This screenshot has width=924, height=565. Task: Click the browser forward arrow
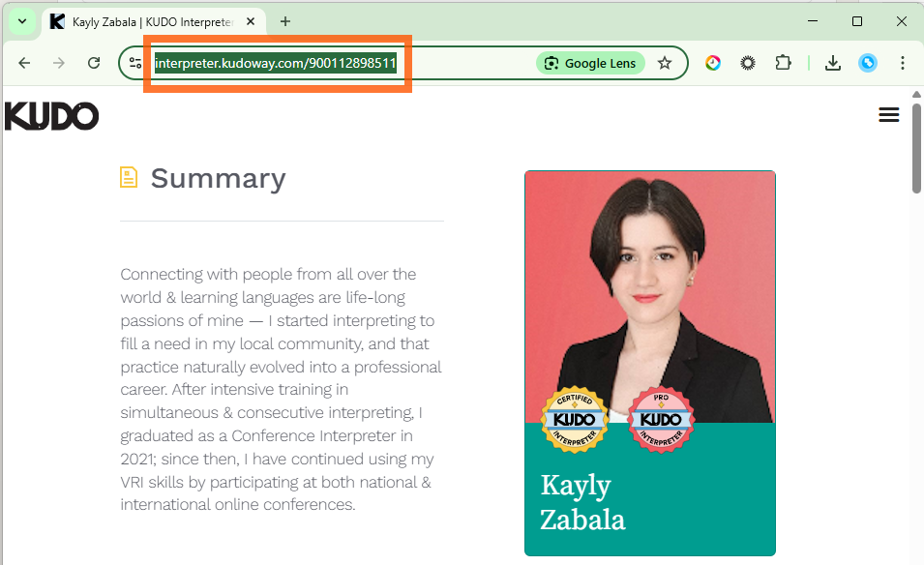59,63
